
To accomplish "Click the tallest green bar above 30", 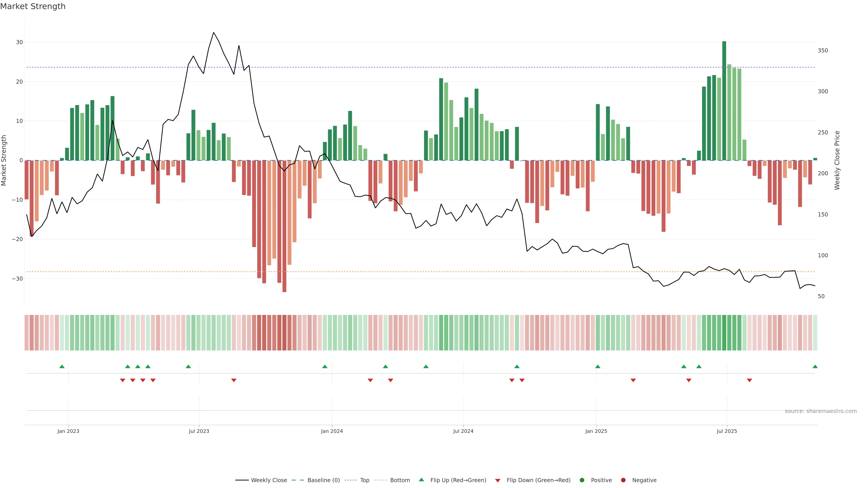I will click(x=724, y=101).
